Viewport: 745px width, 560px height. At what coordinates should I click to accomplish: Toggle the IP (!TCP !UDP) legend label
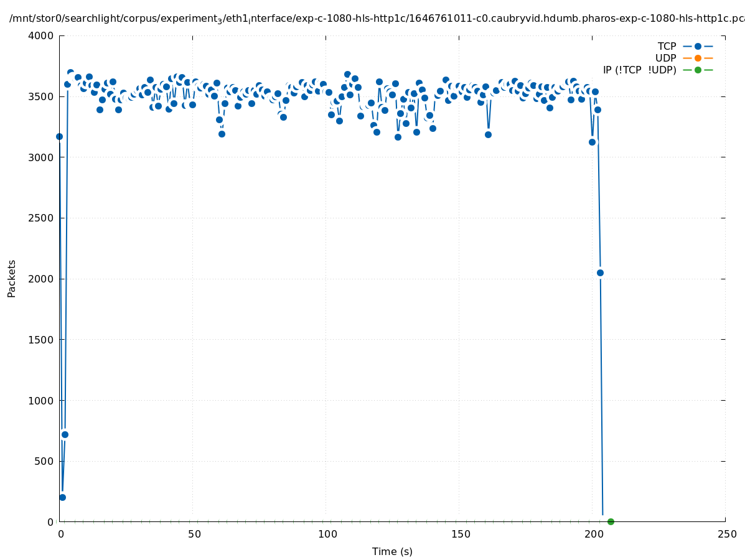pyautogui.click(x=639, y=70)
